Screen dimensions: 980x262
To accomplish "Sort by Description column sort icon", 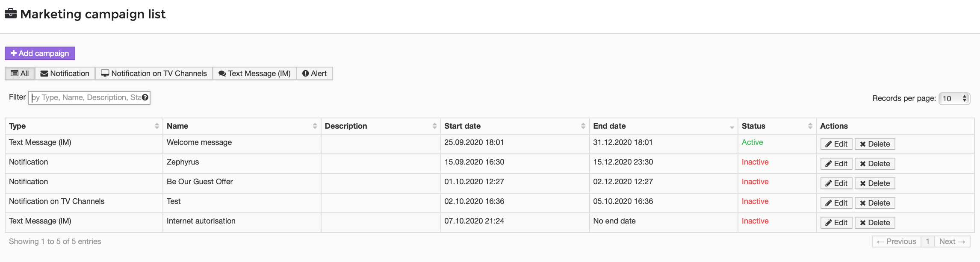I will (x=435, y=126).
